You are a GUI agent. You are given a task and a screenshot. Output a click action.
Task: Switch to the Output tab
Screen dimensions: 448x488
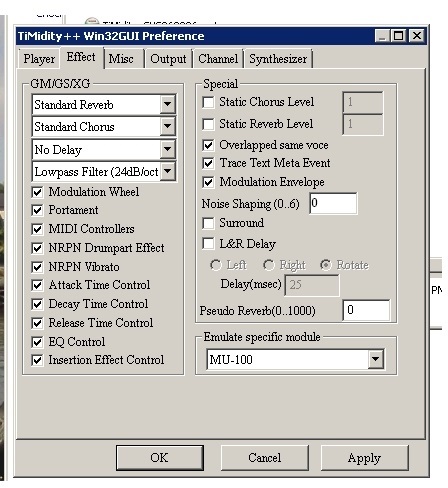(168, 59)
